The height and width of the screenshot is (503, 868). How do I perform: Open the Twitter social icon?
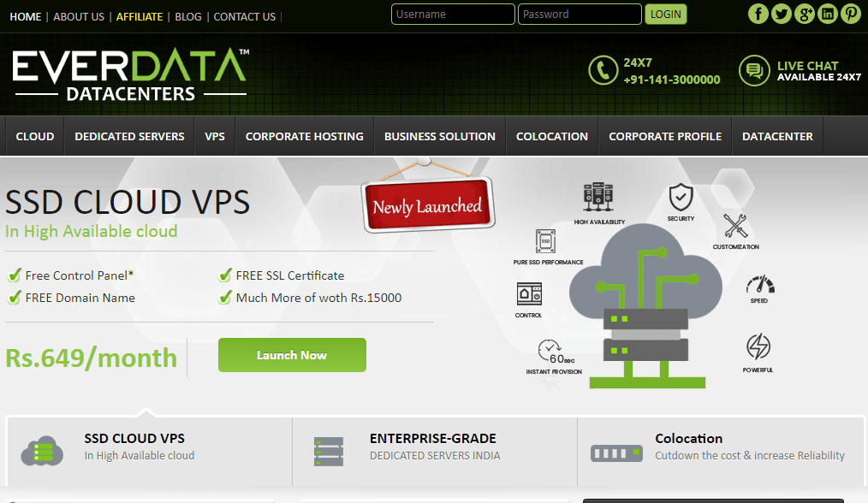tap(781, 14)
